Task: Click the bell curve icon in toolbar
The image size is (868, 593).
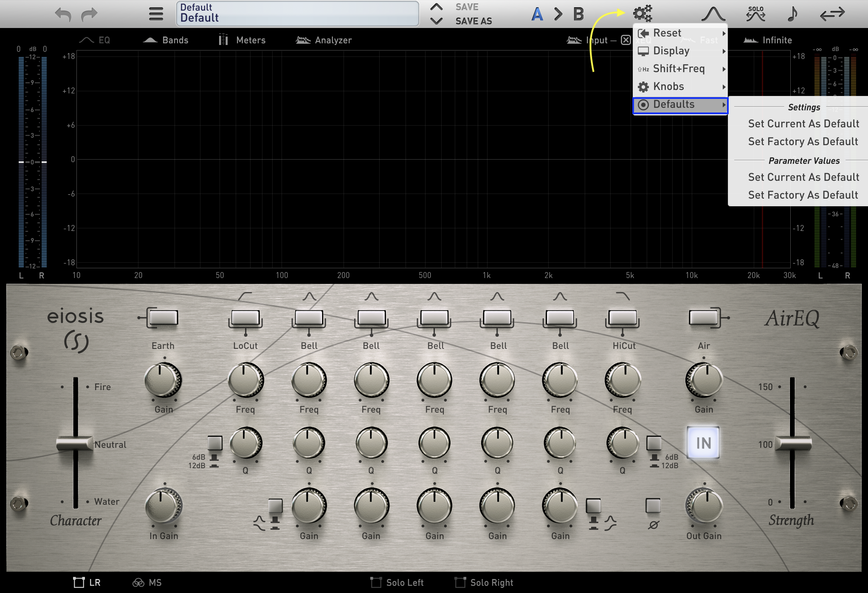Action: pyautogui.click(x=713, y=14)
